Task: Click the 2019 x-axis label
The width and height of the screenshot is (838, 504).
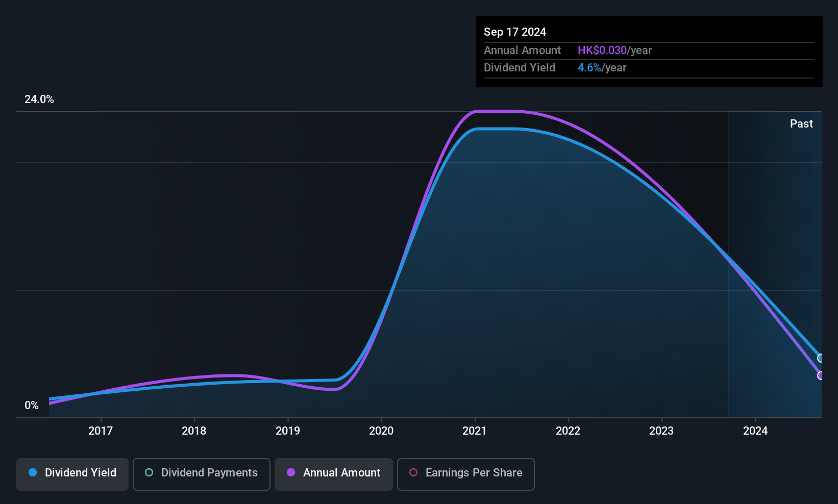Action: tap(288, 431)
